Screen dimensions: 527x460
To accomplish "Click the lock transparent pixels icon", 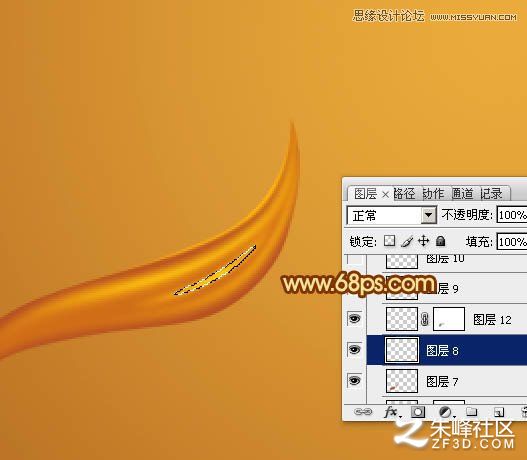I will (x=390, y=241).
